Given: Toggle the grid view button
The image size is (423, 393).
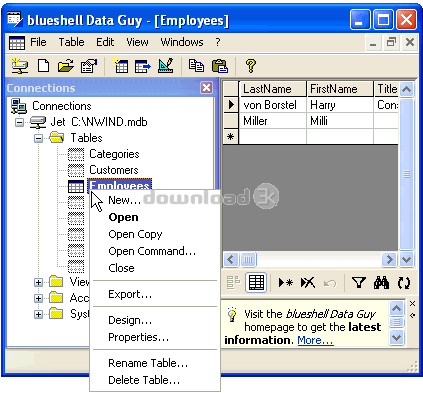Looking at the screenshot, I should [256, 283].
